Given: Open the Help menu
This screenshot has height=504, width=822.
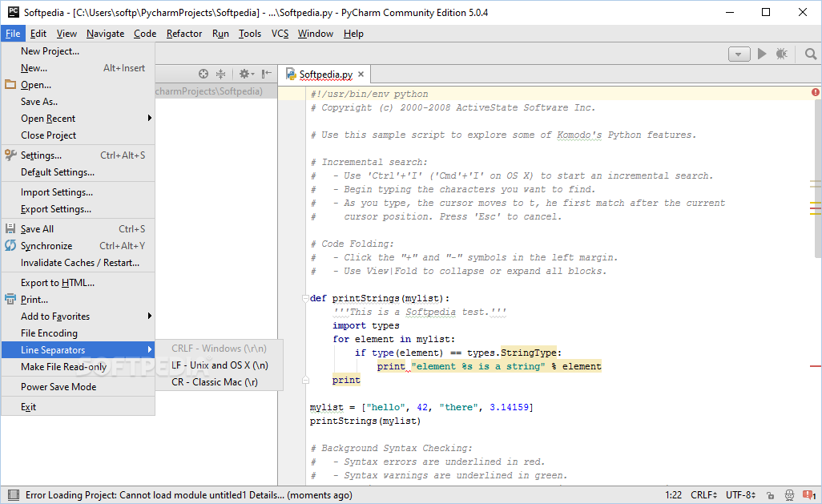Looking at the screenshot, I should [x=353, y=34].
